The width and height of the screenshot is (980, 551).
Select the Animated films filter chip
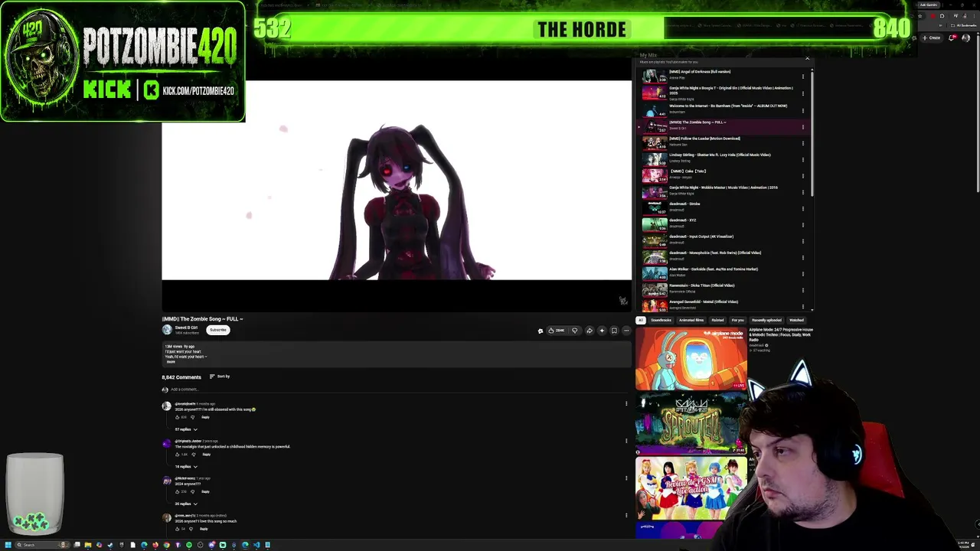[x=691, y=321]
